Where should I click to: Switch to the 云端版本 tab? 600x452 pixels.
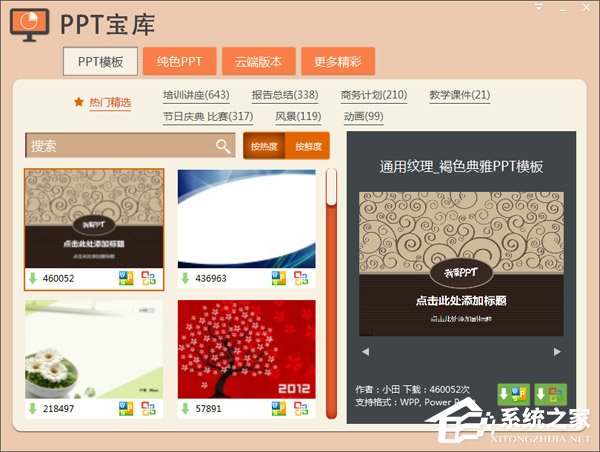coord(259,61)
